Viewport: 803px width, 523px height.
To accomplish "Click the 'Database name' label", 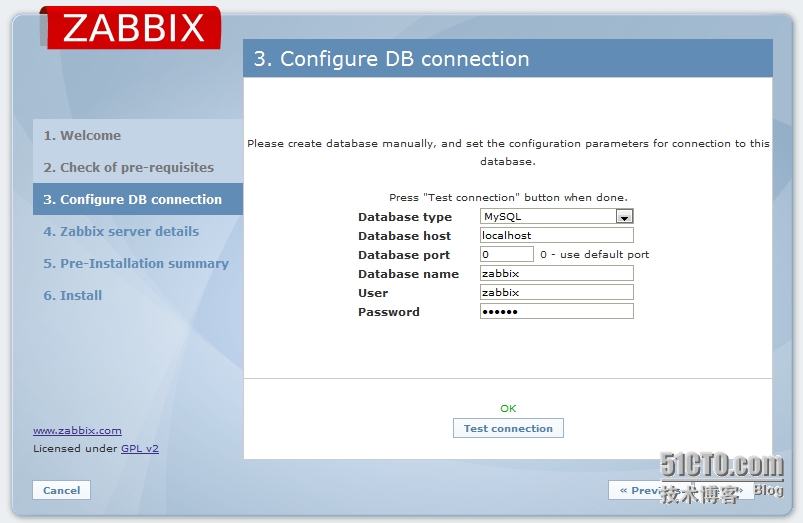I will pos(408,274).
